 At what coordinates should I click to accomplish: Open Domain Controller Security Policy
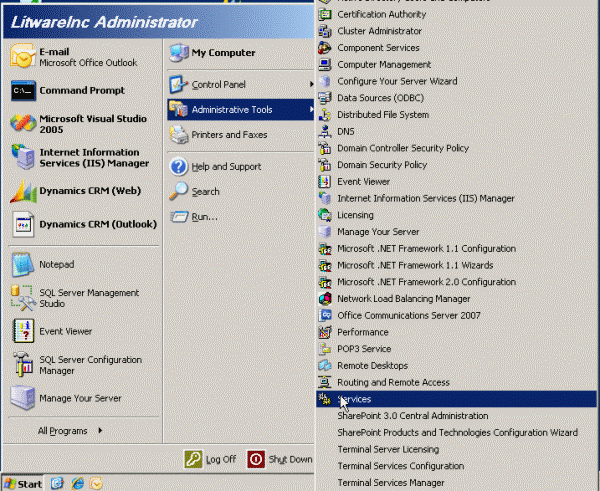[x=456, y=148]
